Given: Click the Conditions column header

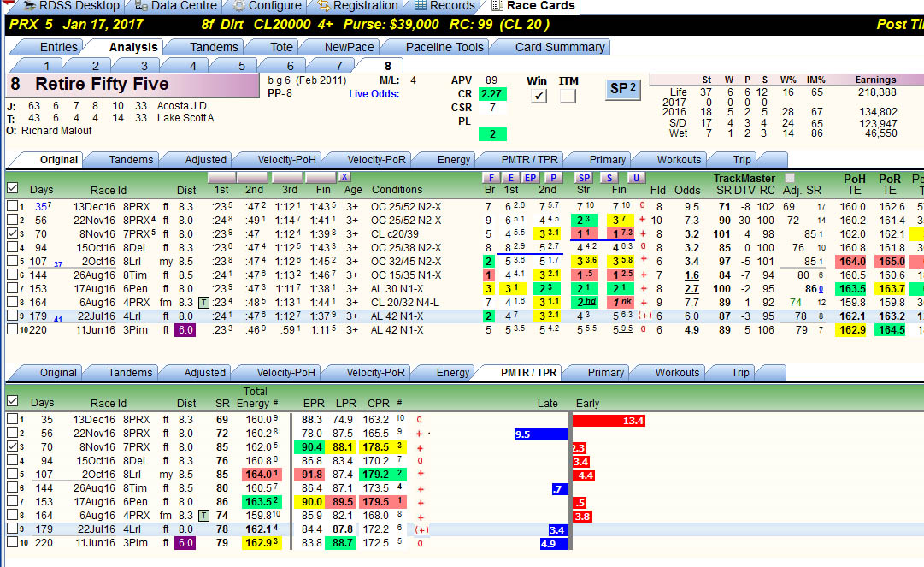Looking at the screenshot, I should coord(397,190).
